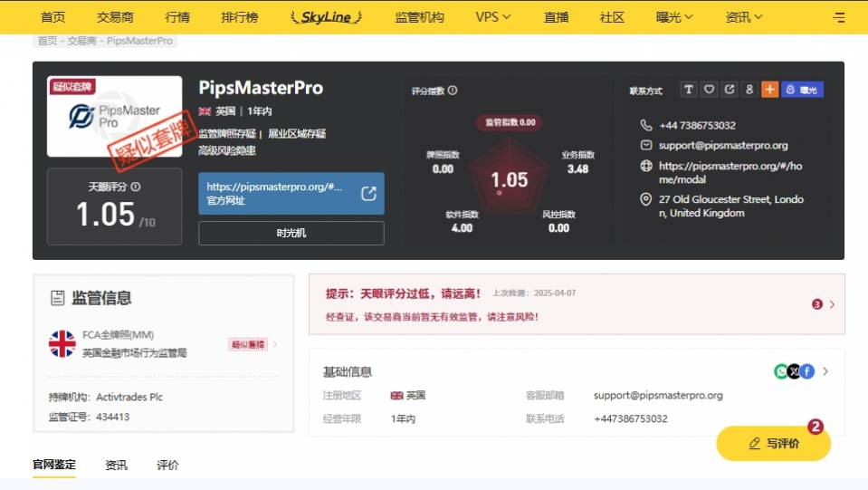Click the 27 Old Gloucester Street address
This screenshot has width=868, height=490.
[x=730, y=206]
